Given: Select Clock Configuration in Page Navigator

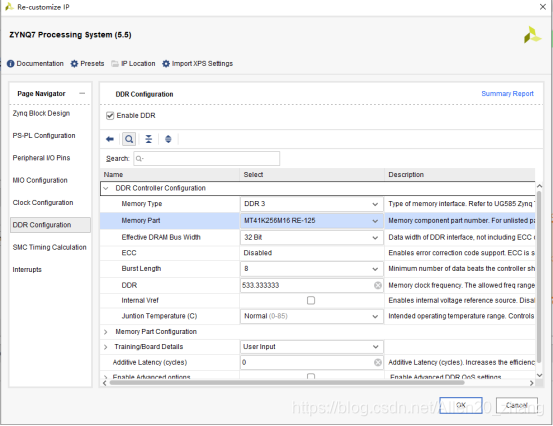Looking at the screenshot, I should [x=43, y=202].
